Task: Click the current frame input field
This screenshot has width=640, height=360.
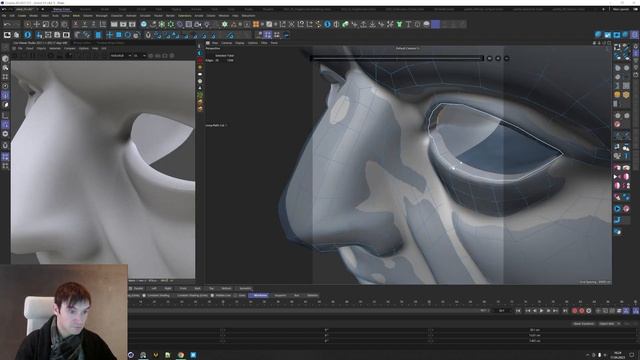Action: click(502, 311)
